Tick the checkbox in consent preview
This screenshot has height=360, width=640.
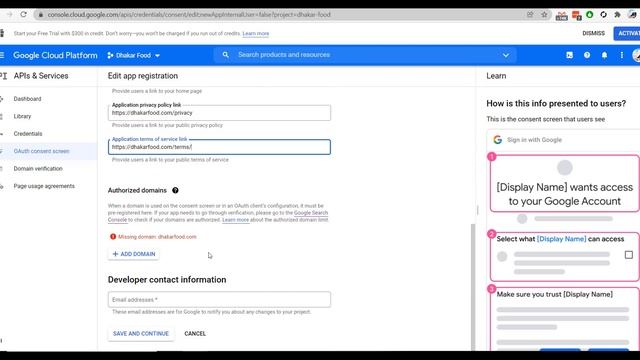click(629, 255)
